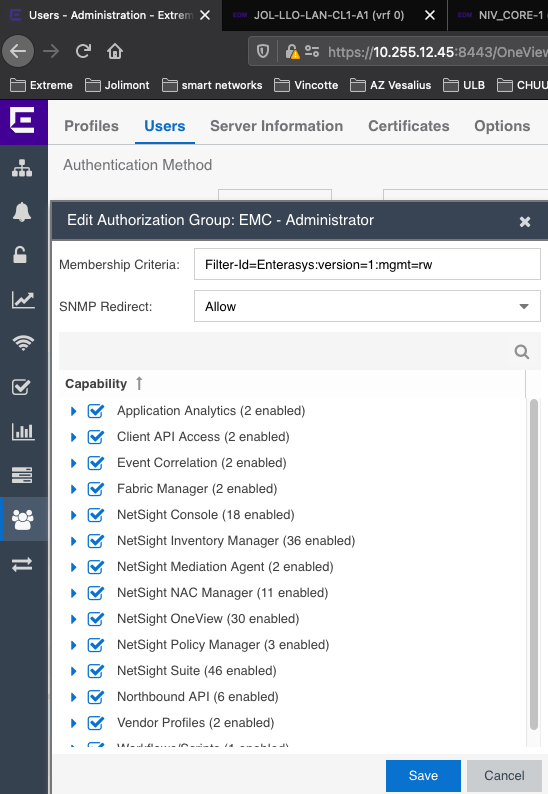The image size is (548, 794).
Task: Uncheck the NetSight Console checkbox
Action: point(96,514)
